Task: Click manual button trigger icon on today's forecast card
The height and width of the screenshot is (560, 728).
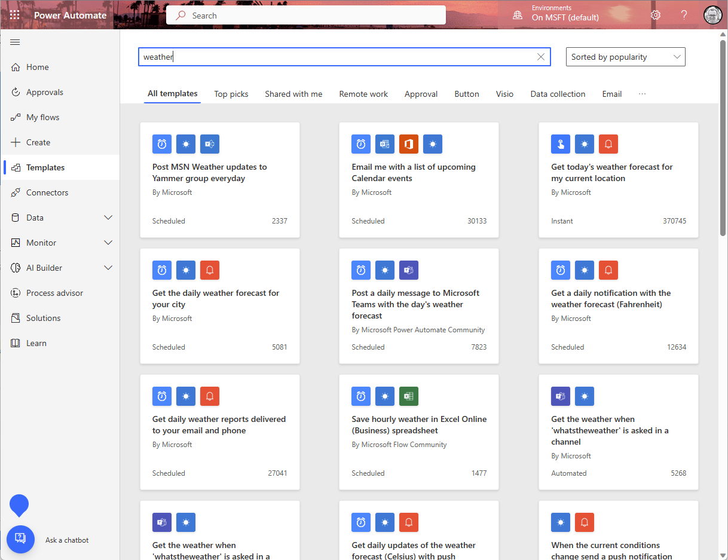Action: point(561,144)
